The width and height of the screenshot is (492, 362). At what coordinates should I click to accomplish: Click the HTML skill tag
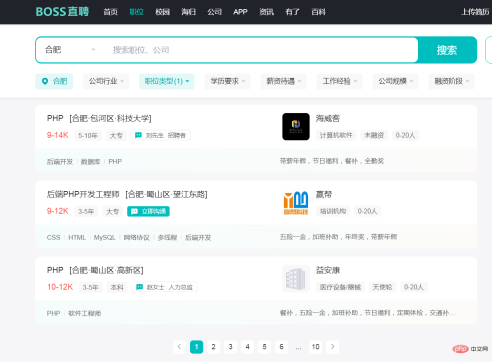[x=77, y=238]
